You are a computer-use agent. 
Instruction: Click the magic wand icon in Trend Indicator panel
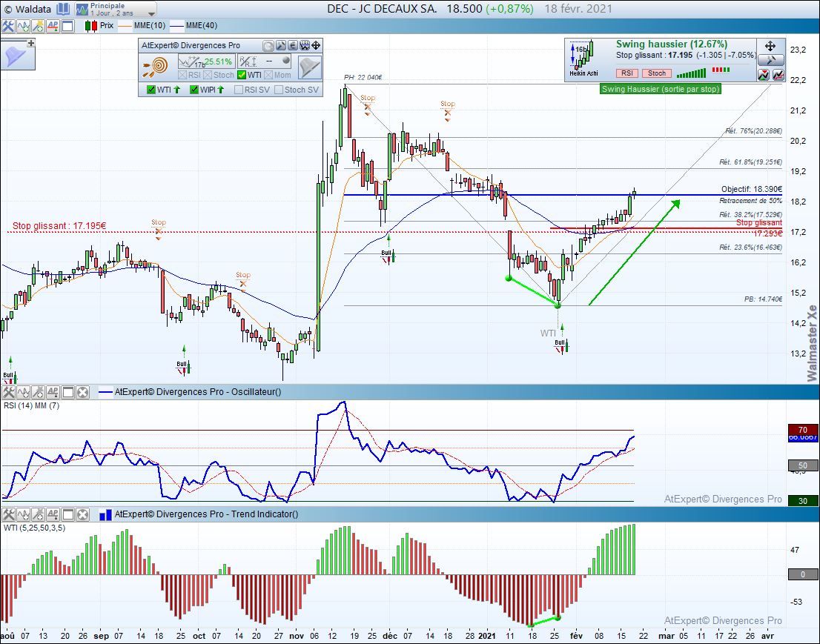point(38,514)
